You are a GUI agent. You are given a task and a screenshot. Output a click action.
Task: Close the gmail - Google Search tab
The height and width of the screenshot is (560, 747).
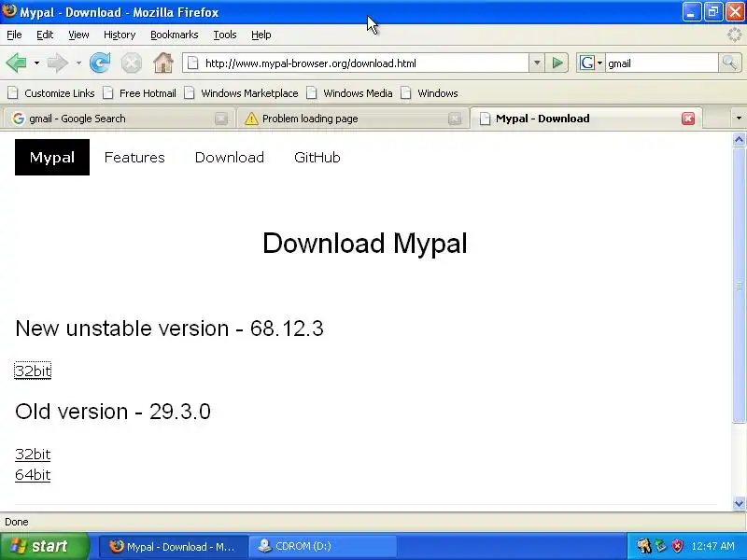[221, 119]
